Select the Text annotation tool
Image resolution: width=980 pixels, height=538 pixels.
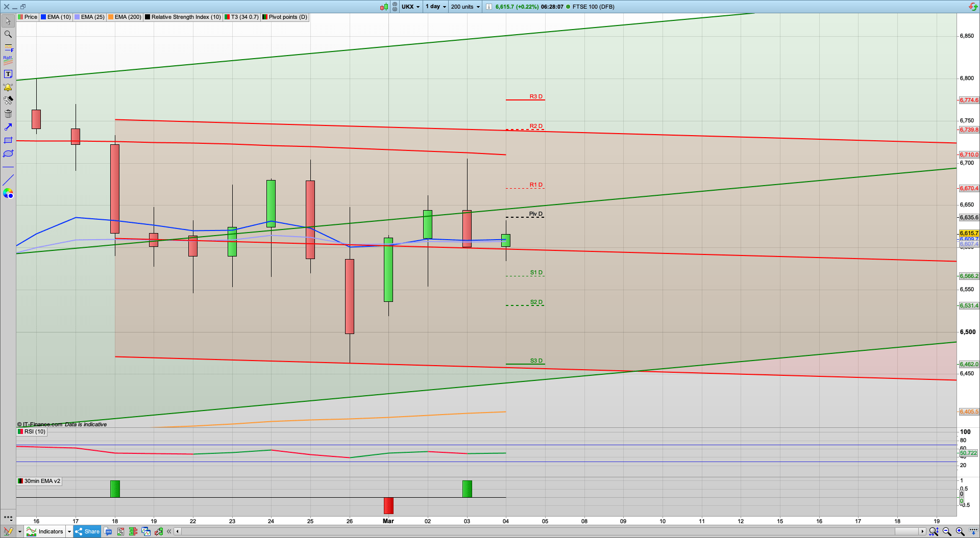pos(8,73)
